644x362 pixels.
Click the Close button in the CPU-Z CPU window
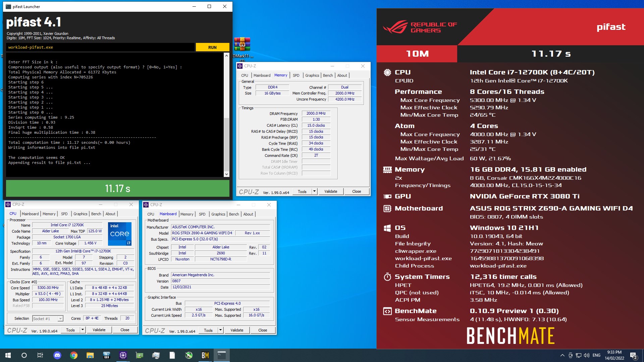pos(125,330)
